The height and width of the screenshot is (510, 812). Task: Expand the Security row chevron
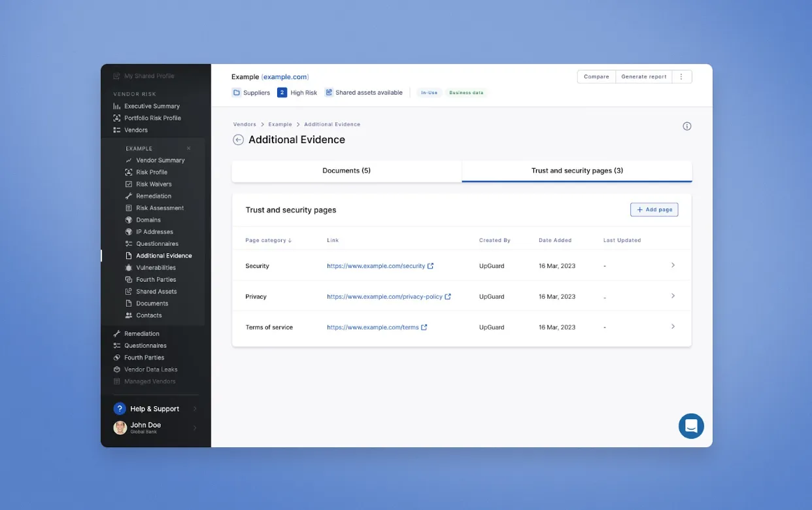pyautogui.click(x=673, y=265)
